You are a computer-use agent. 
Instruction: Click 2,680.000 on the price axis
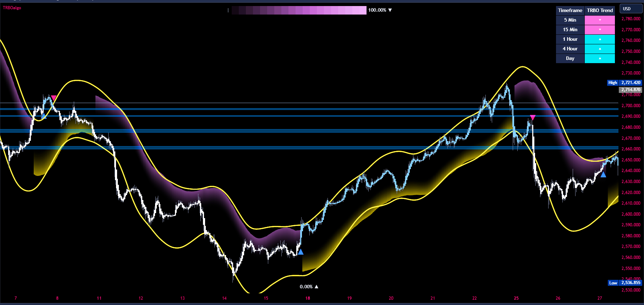[631, 127]
